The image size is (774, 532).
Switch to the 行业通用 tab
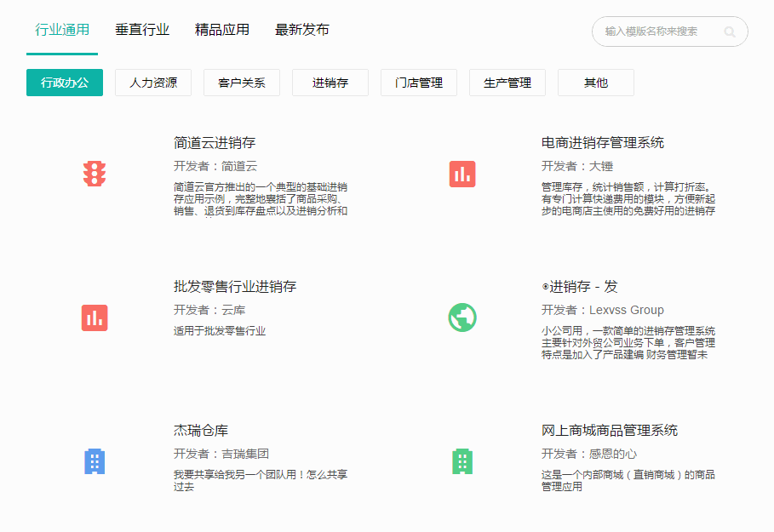click(62, 30)
